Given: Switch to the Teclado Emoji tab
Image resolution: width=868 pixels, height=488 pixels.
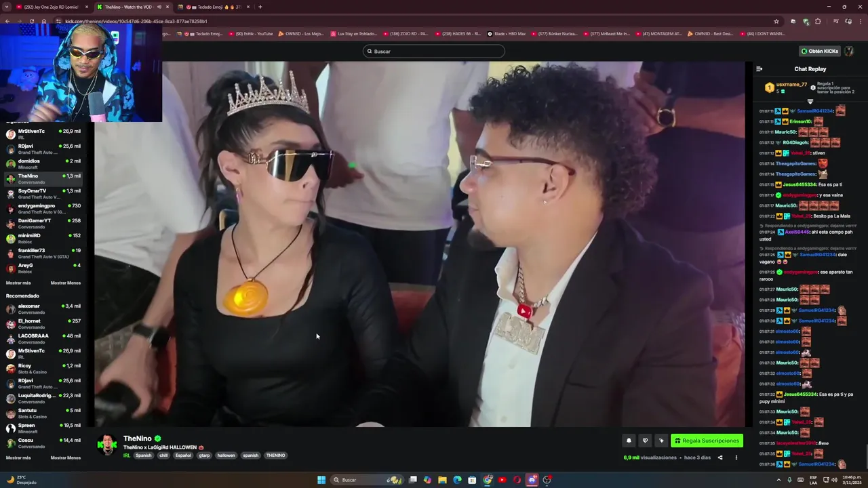Looking at the screenshot, I should (214, 7).
